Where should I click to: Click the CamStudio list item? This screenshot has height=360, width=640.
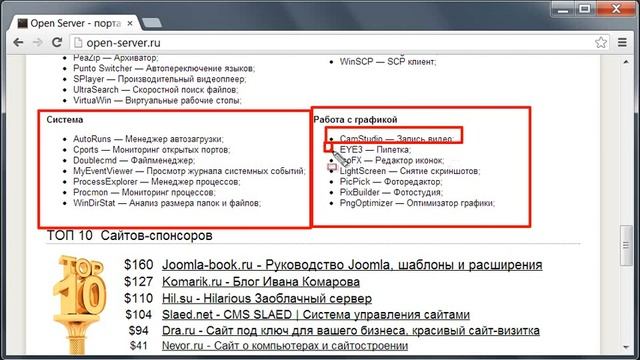396,139
